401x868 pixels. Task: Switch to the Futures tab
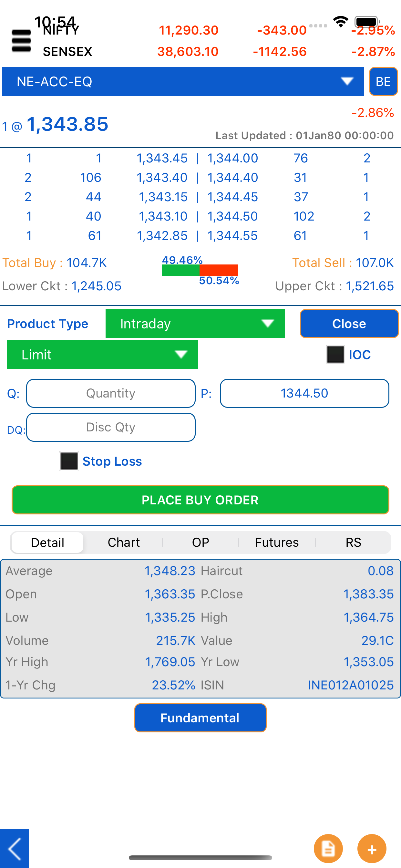277,542
